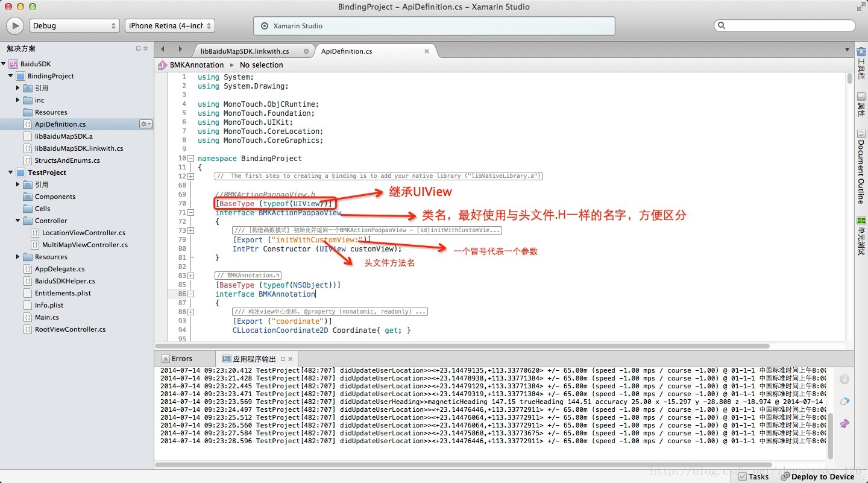The height and width of the screenshot is (483, 868).
Task: Collapse interface BMKAnnotation at line 86
Action: 190,294
